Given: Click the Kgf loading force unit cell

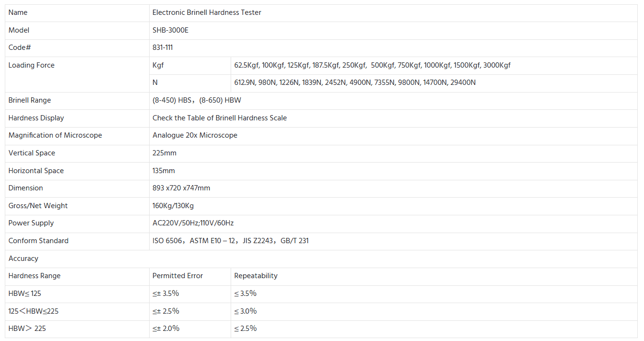Looking at the screenshot, I should 158,65.
